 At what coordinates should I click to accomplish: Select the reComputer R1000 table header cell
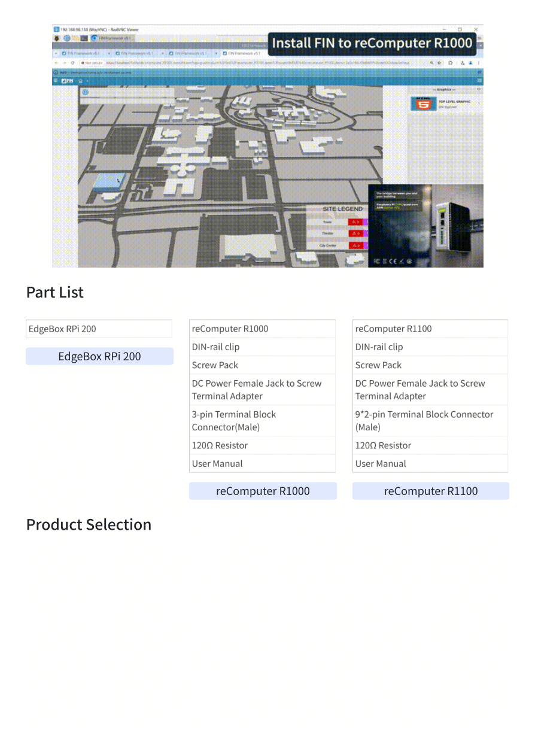(x=263, y=329)
